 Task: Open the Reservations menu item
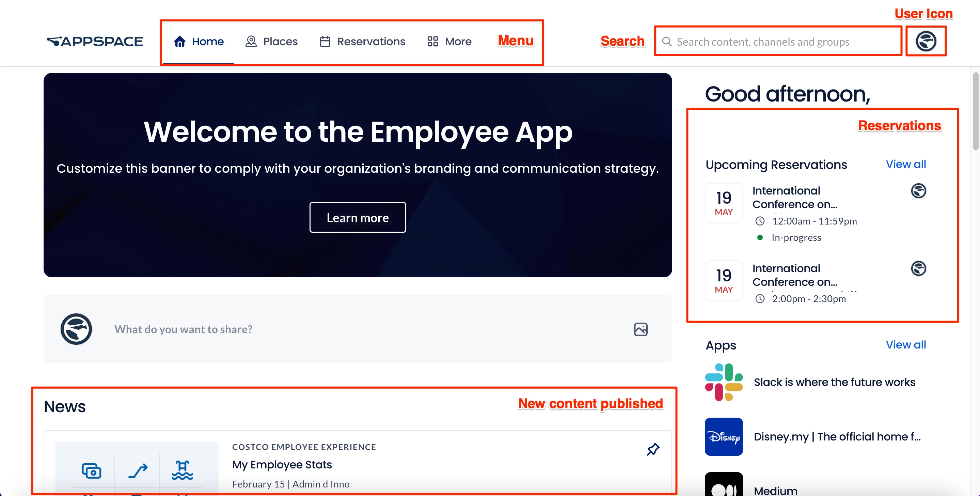(x=362, y=41)
